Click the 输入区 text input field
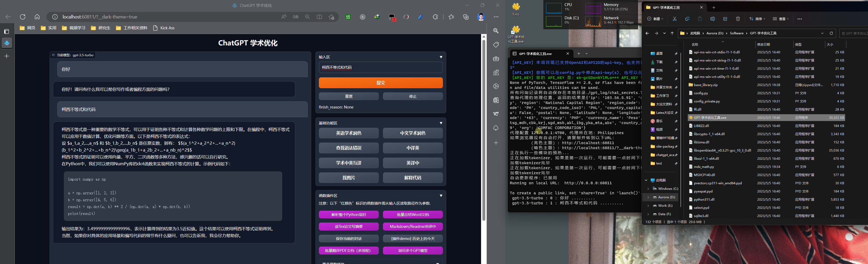Image resolution: width=868 pixels, height=264 pixels. [380, 67]
